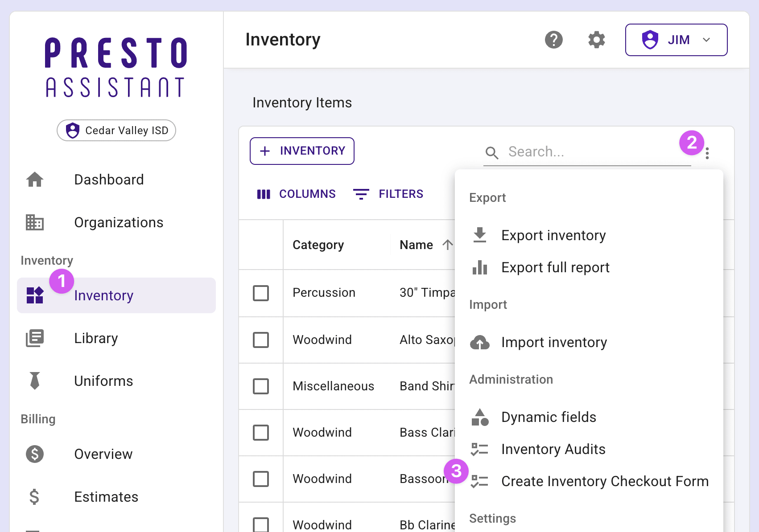759x532 pixels.
Task: Open Library from the sidebar
Action: tap(116, 338)
